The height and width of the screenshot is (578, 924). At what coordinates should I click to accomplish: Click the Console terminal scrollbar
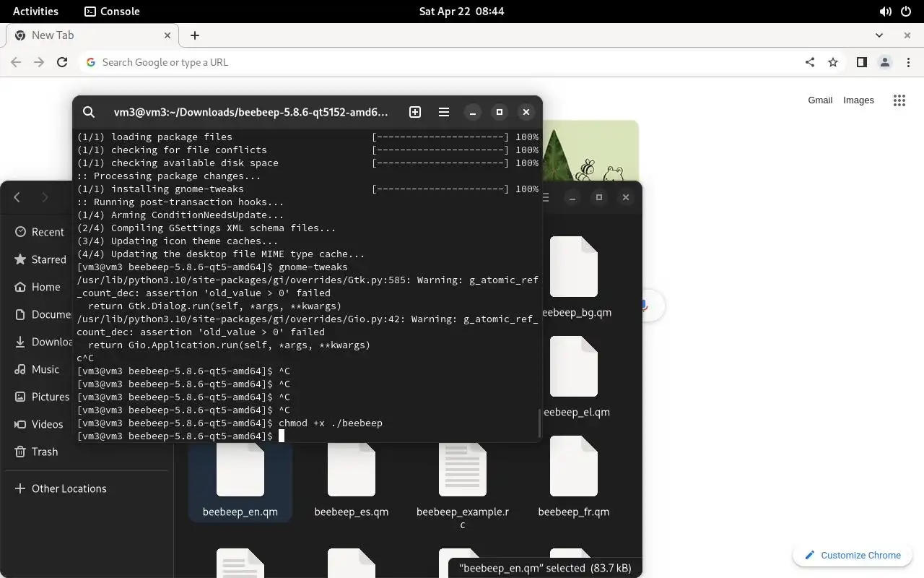(539, 423)
